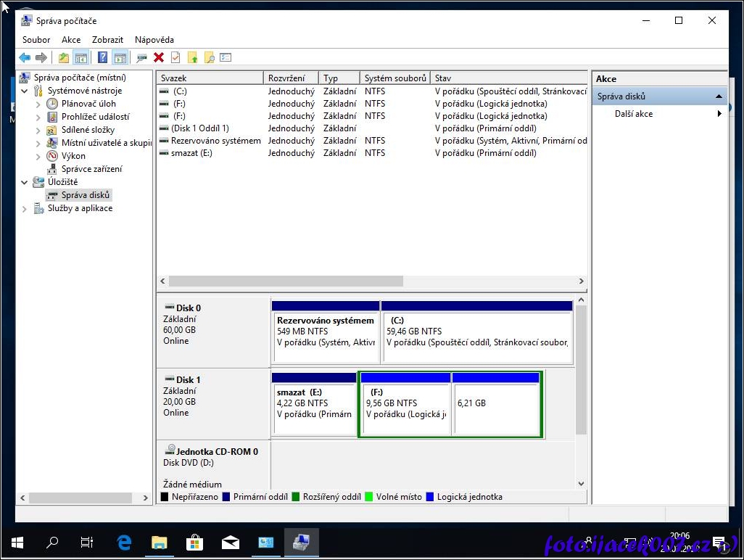Toggle the console tree pane icon
The image size is (744, 560).
pos(81,58)
